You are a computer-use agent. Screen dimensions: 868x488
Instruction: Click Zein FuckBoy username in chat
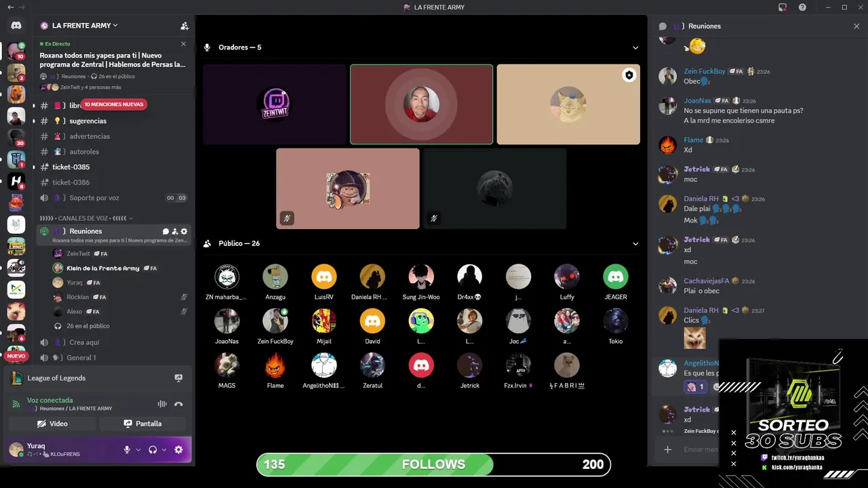pyautogui.click(x=705, y=71)
